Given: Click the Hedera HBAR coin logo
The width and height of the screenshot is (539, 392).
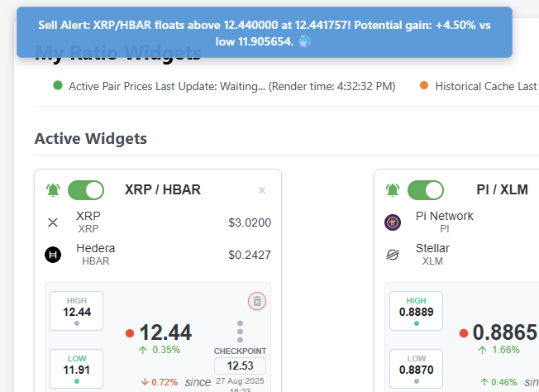Looking at the screenshot, I should pyautogui.click(x=54, y=255).
